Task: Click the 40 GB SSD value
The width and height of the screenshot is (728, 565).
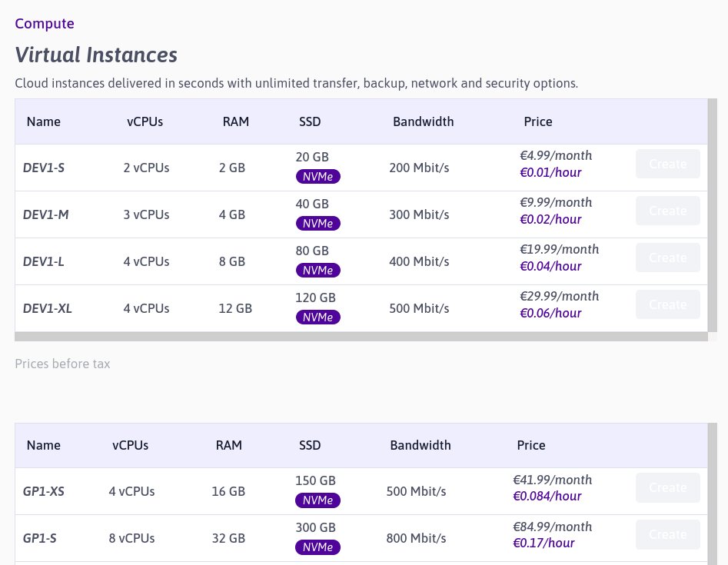Action: (312, 204)
